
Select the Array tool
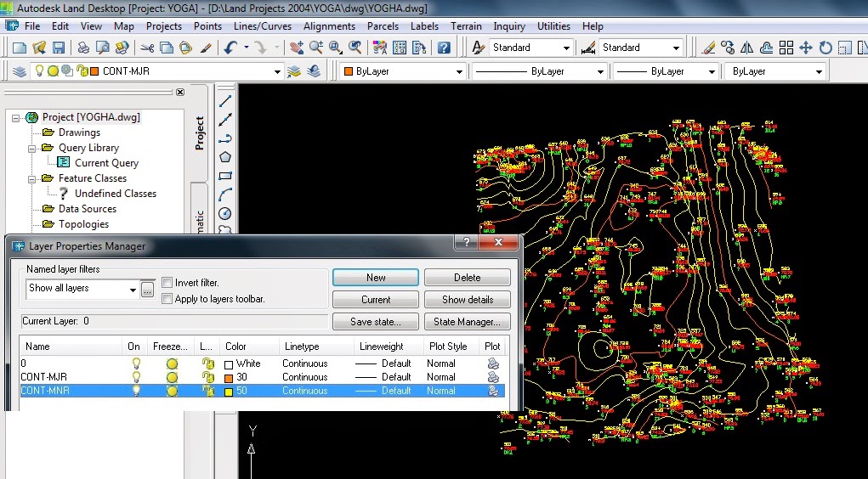[x=786, y=48]
